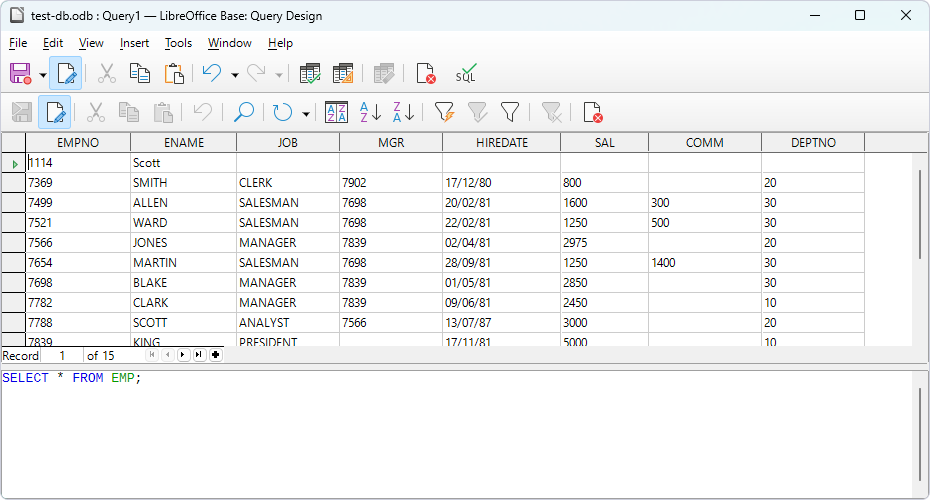Click the greyed-out Add Tables icon
The width and height of the screenshot is (930, 500).
pyautogui.click(x=384, y=74)
